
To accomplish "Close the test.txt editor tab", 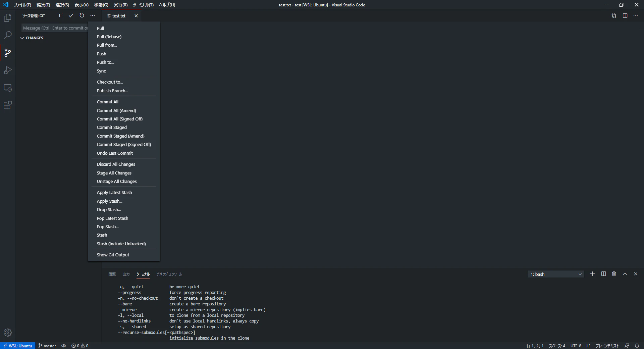I will 136,16.
